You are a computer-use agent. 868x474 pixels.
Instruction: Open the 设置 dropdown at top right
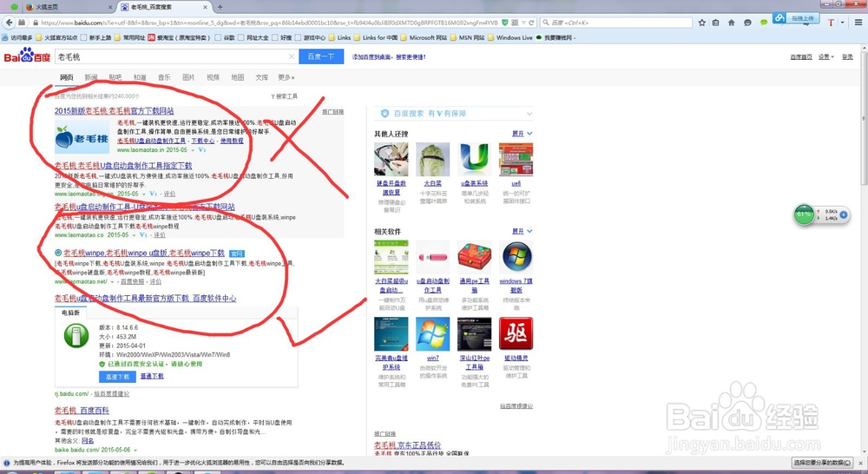click(826, 57)
